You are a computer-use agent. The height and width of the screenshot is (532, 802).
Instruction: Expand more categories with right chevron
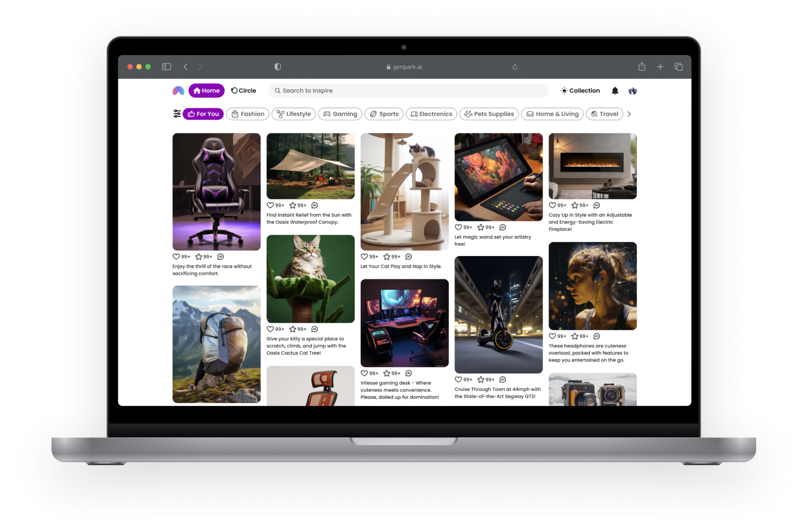coord(629,114)
